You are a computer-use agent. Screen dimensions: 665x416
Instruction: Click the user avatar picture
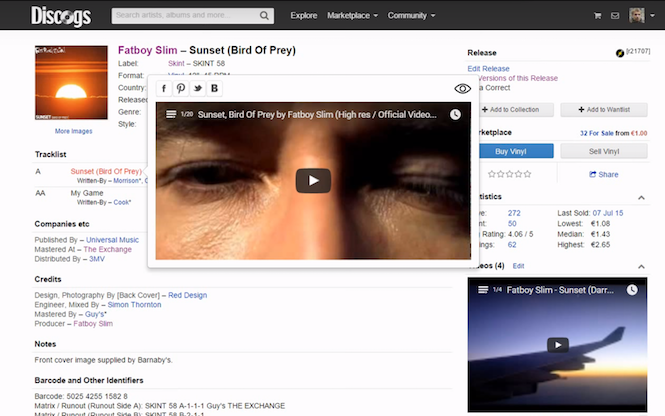tap(637, 15)
